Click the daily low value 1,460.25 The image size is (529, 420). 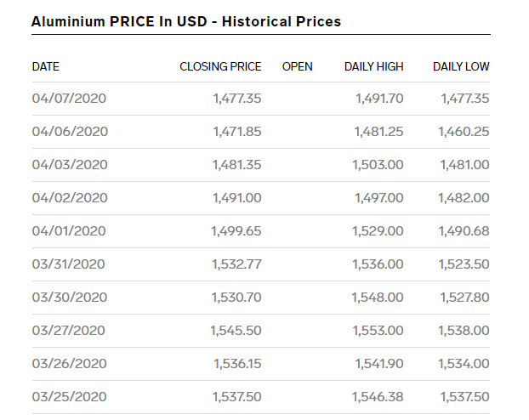tap(464, 132)
